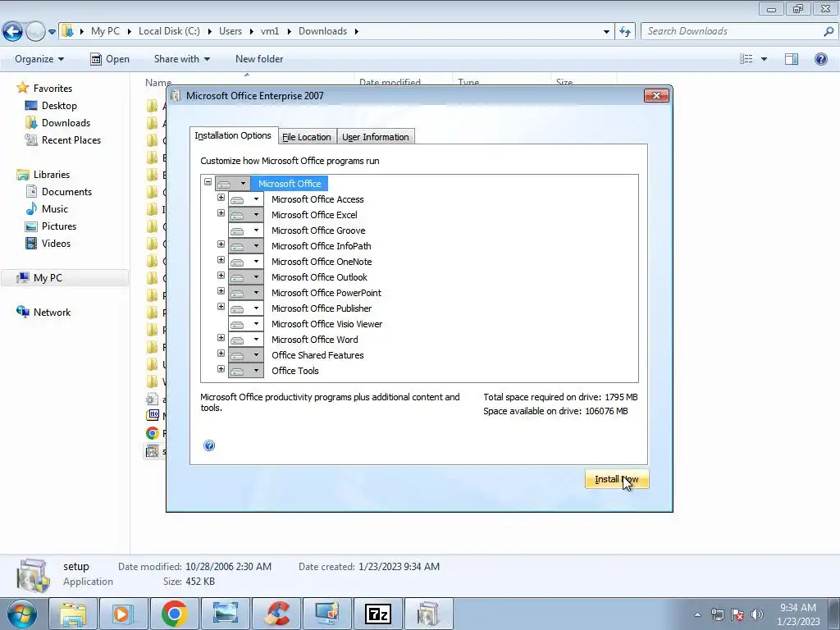
Task: Select Network in navigation pane
Action: click(43, 312)
